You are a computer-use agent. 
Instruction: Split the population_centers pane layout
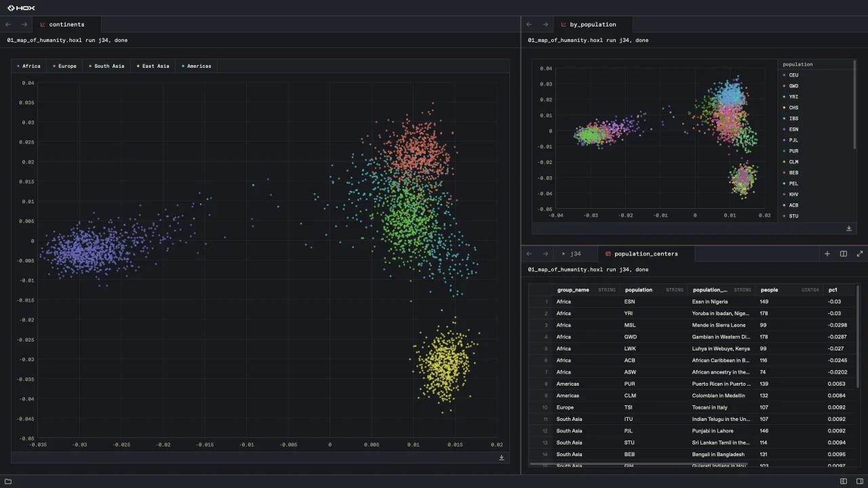click(x=844, y=253)
